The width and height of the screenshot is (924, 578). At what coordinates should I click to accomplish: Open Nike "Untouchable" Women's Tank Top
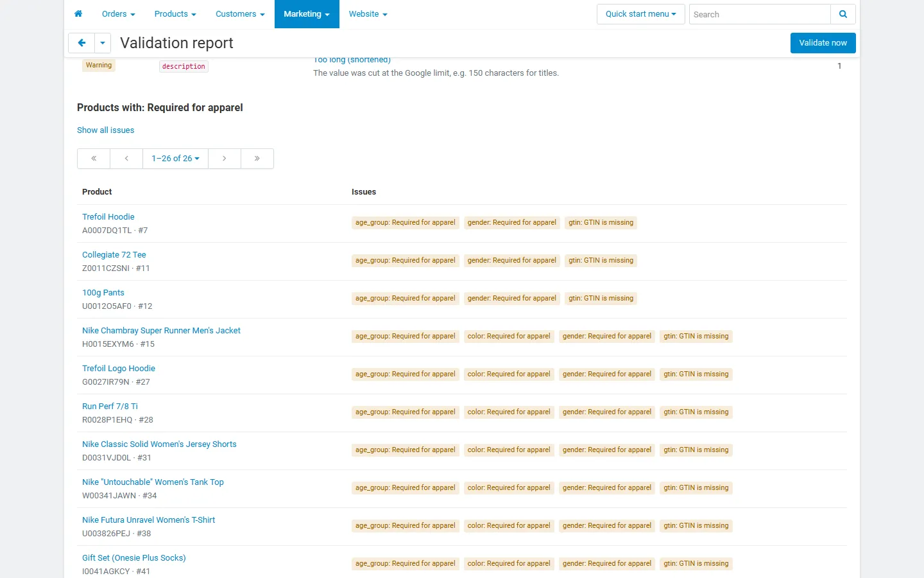pos(153,482)
